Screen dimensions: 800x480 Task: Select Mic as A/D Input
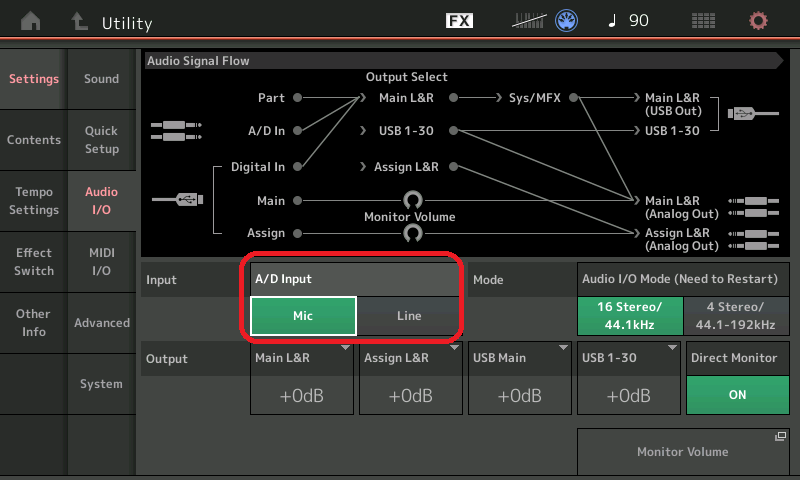(x=302, y=316)
